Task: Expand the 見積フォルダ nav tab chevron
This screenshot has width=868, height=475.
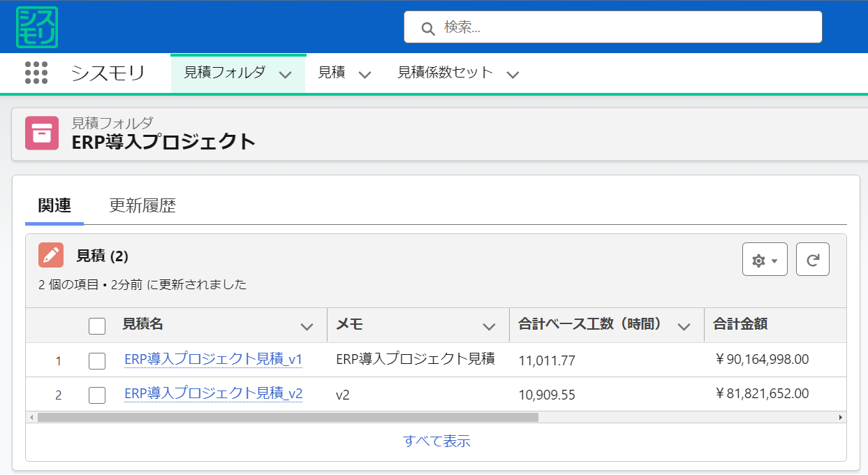Action: click(285, 74)
